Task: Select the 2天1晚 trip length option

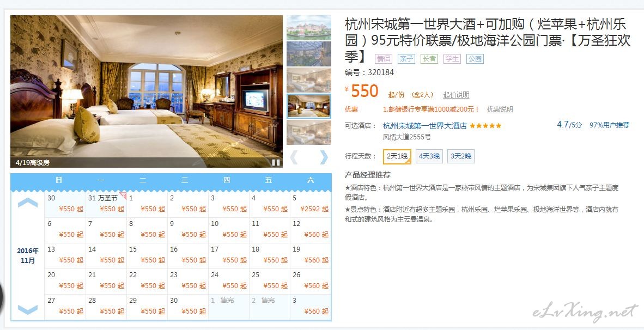Action: pos(397,156)
